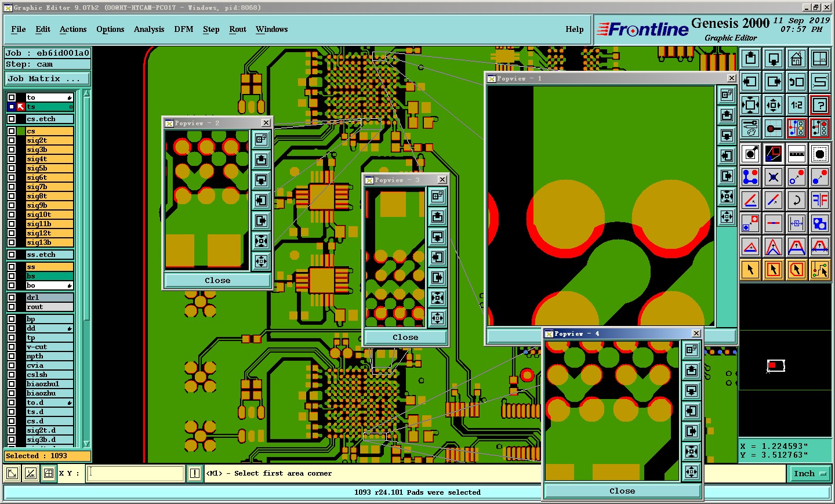
Task: Click the red triangle with arrow icon
Action: coord(750,246)
